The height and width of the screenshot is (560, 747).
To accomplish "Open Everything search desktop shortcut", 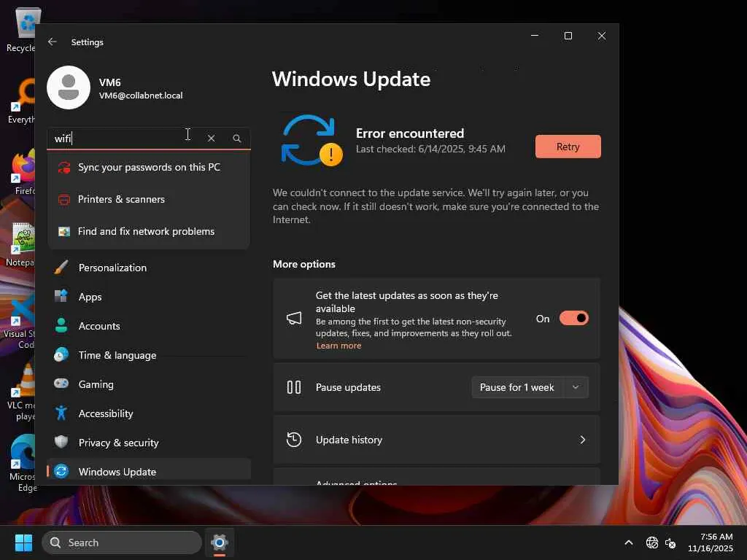I will coord(22,101).
